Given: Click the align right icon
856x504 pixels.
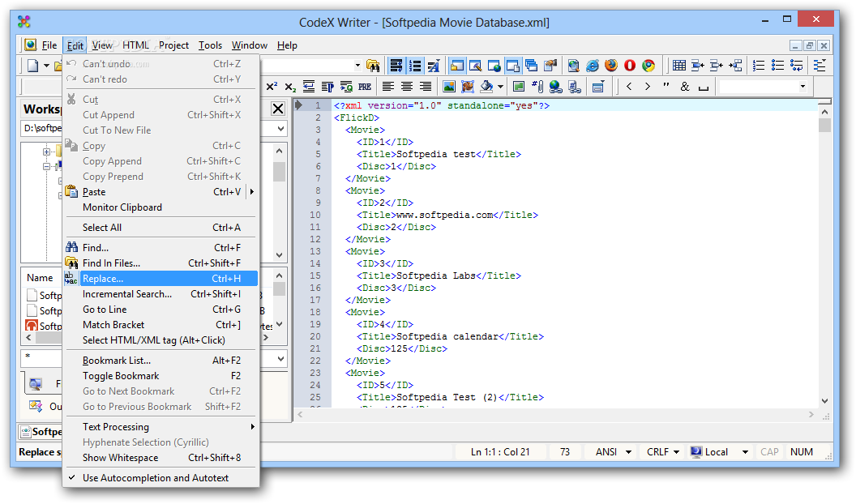Looking at the screenshot, I should tap(426, 86).
